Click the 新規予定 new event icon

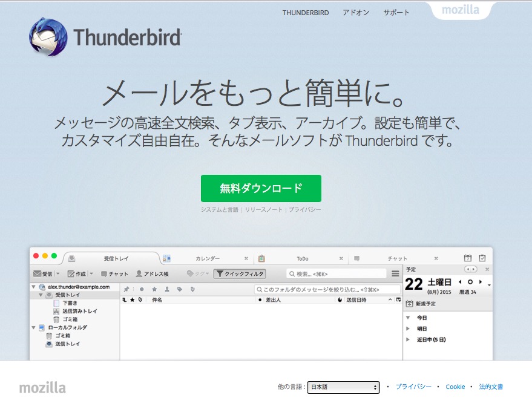(x=410, y=304)
